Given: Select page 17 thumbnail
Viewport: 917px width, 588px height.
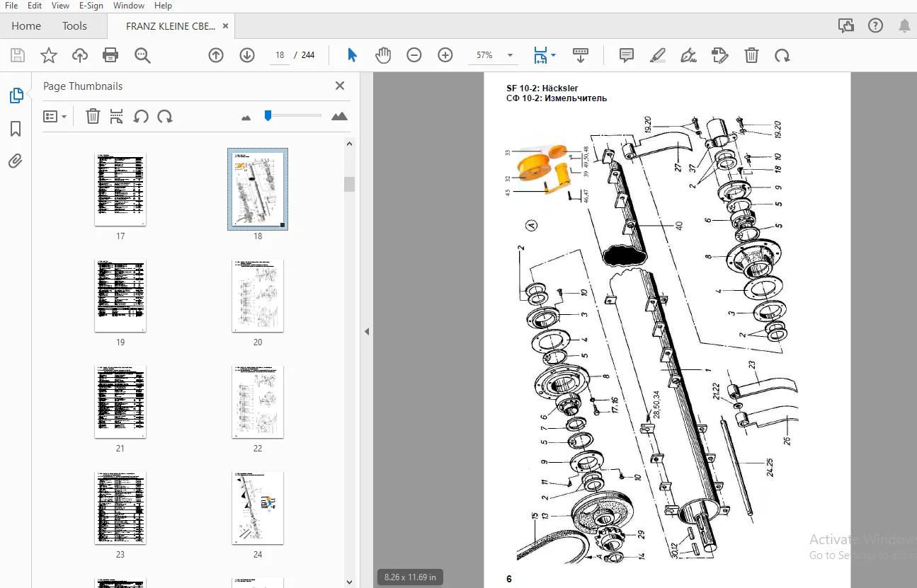Looking at the screenshot, I should [120, 190].
